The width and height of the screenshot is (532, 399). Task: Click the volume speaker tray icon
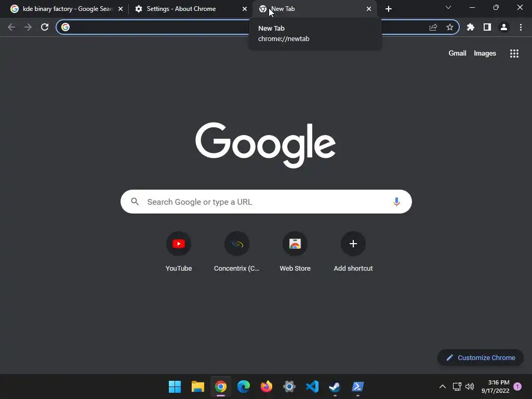470,387
